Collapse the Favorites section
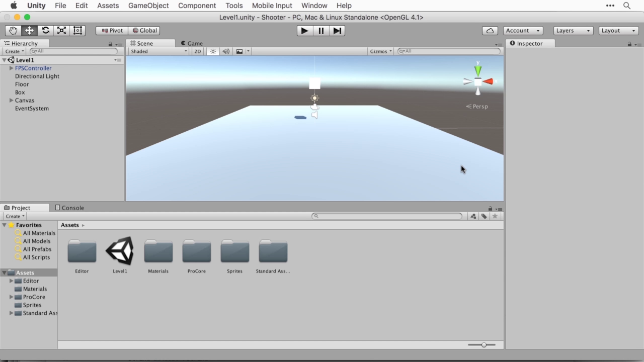This screenshot has height=362, width=644. pyautogui.click(x=5, y=225)
